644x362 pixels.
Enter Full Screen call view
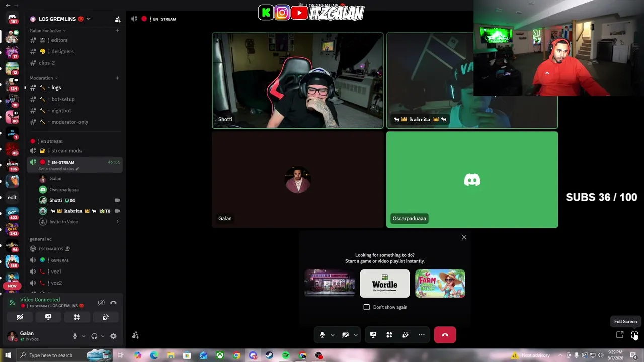(x=634, y=335)
